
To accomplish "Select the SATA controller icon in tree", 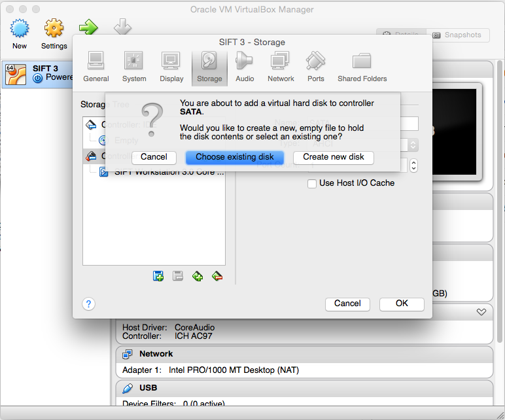I will point(91,156).
